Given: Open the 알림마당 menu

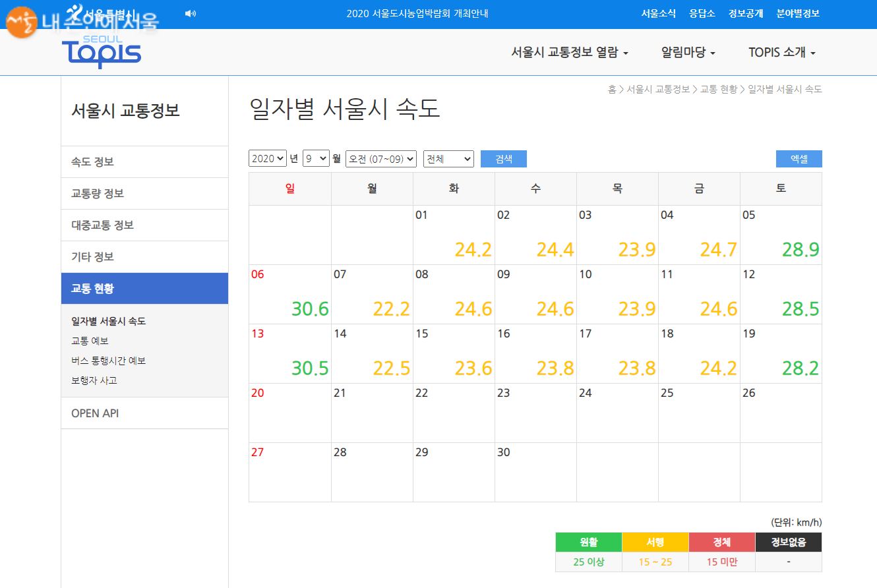Looking at the screenshot, I should point(688,53).
